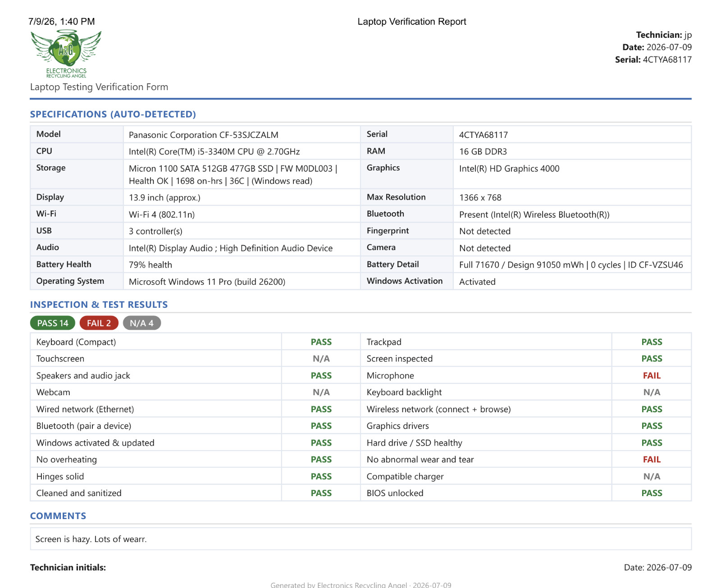Click the gray N/A 4 badge
The height and width of the screenshot is (588, 721).
tap(141, 323)
